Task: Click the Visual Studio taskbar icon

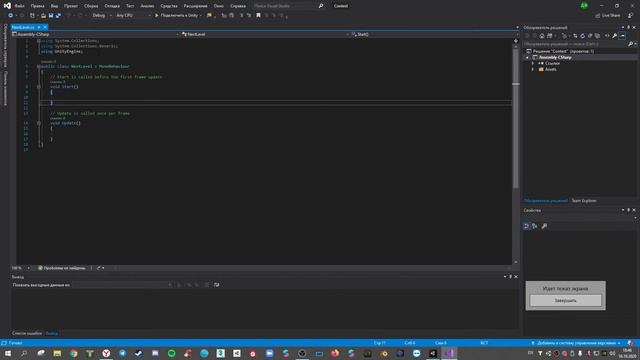Action: (x=449, y=353)
